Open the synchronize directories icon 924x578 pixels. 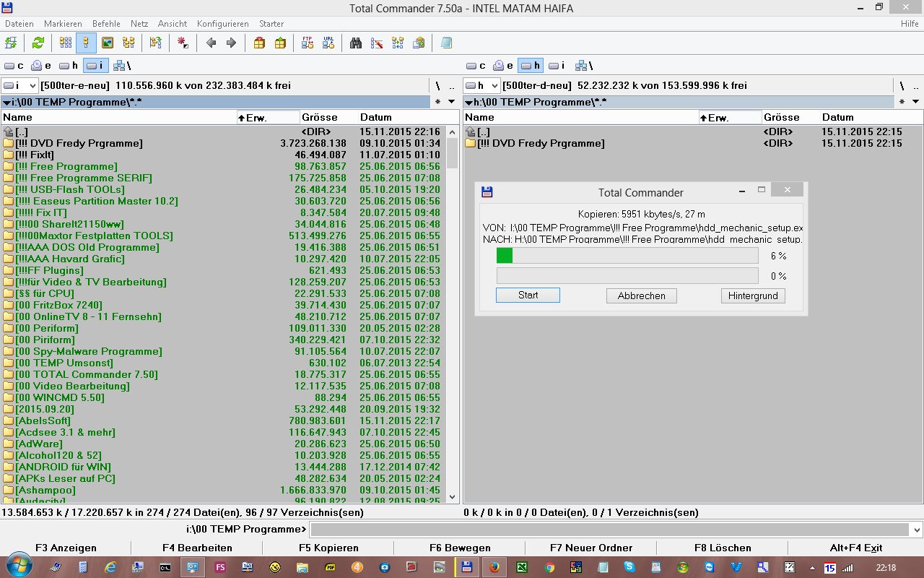[398, 43]
